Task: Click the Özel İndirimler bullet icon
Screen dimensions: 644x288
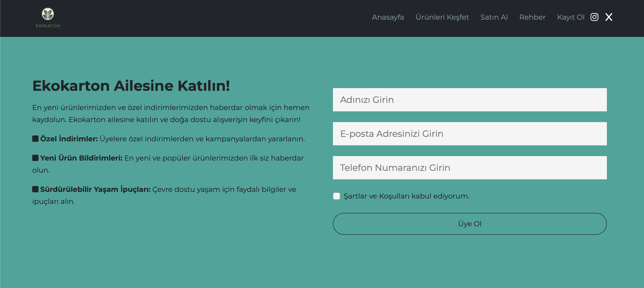Action: pyautogui.click(x=35, y=139)
